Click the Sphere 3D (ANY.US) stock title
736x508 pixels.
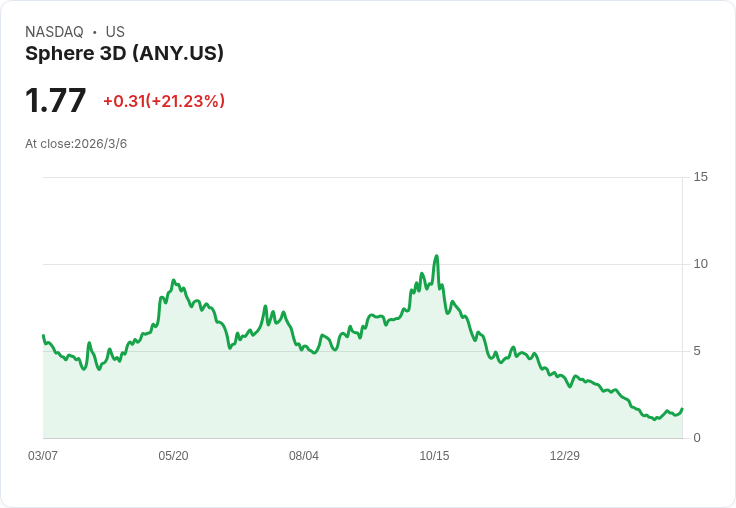pyautogui.click(x=124, y=54)
